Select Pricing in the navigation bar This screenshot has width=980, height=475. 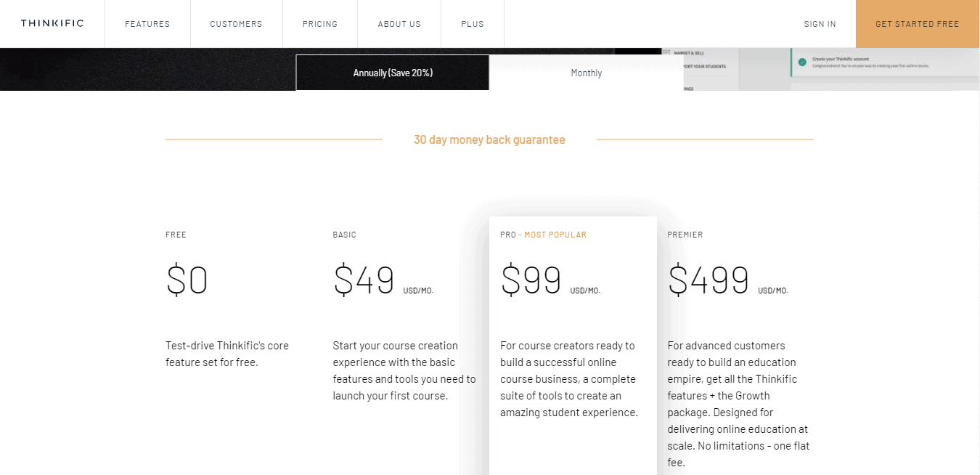pos(320,24)
